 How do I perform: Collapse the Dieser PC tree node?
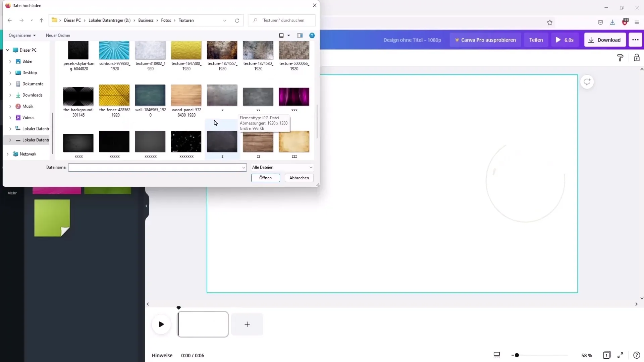7,50
